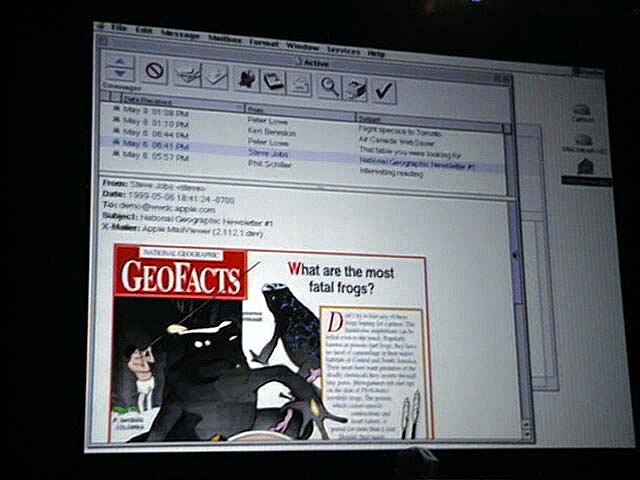Open the Window menu

tap(302, 46)
